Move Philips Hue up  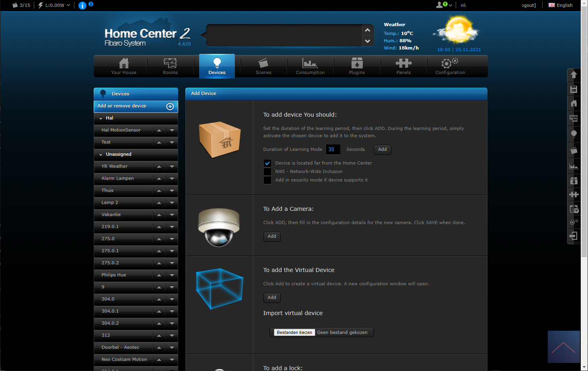(159, 275)
